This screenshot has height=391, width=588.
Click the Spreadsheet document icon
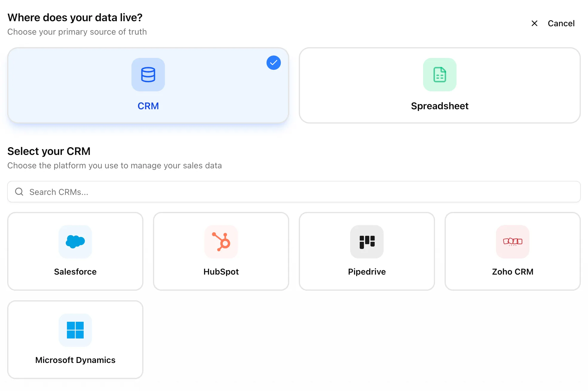tap(440, 75)
